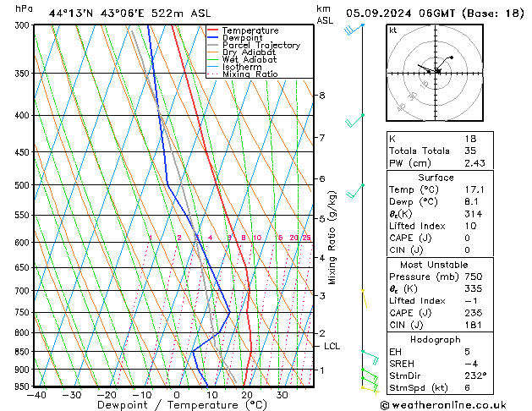
Task: Open the weatheronline.co.uk link
Action: click(x=443, y=405)
